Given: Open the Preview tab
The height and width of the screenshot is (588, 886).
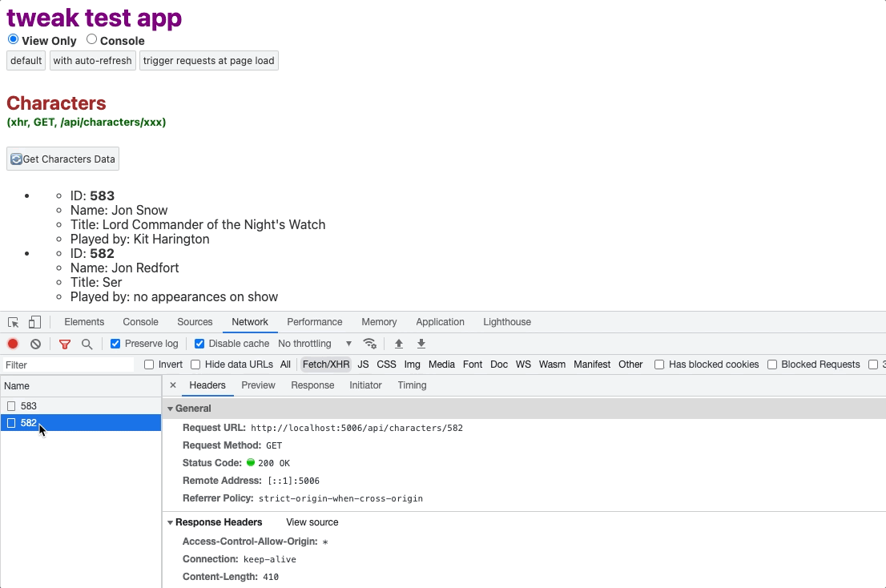Looking at the screenshot, I should point(258,385).
